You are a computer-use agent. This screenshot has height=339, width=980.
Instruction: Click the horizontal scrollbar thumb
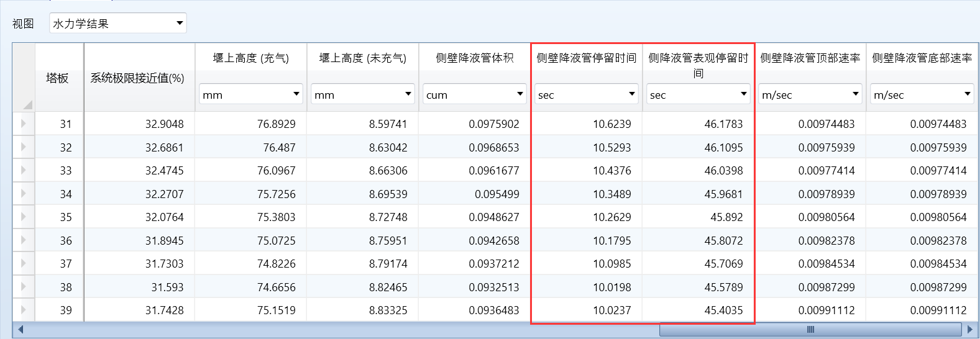(x=810, y=329)
